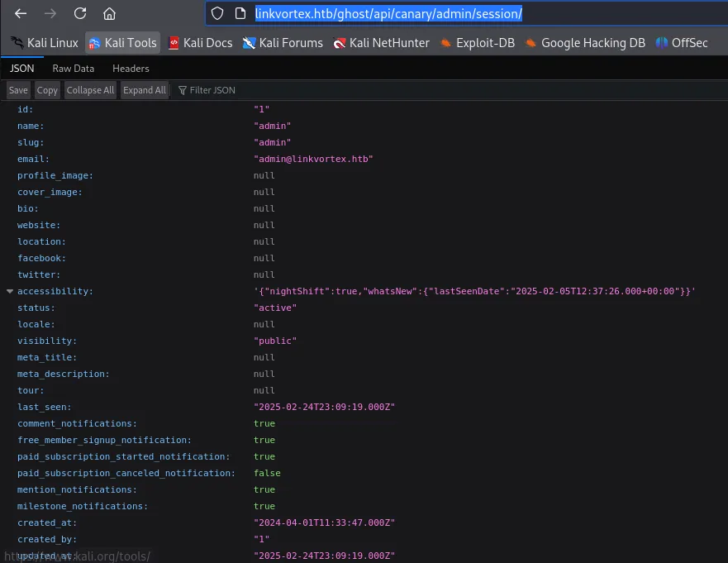The image size is (728, 563).
Task: Click the Kali Tools bookmark icon
Action: [94, 43]
